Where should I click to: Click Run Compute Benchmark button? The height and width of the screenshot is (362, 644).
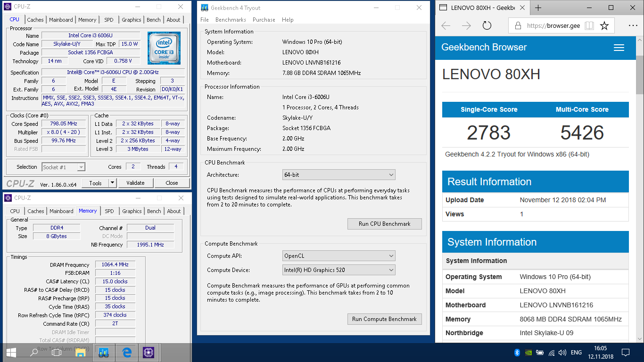click(385, 319)
